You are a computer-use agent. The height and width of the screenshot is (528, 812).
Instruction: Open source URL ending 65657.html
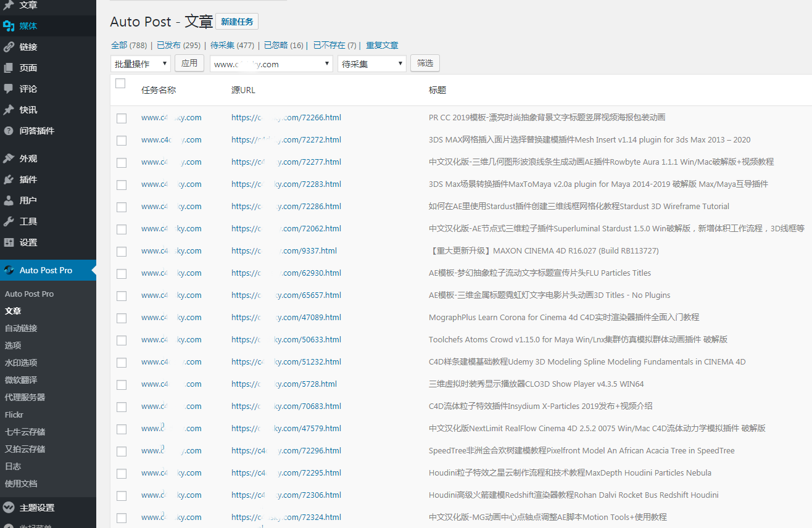[x=286, y=295]
